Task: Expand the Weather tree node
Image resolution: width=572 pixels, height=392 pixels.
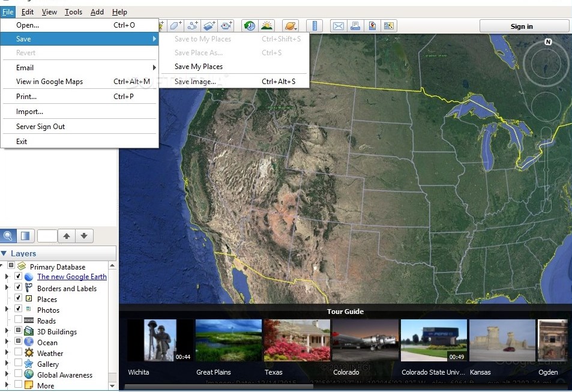Action: click(7, 352)
